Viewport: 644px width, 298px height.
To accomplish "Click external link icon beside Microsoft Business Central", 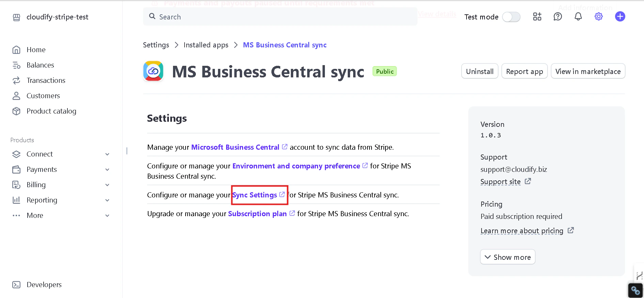I will tap(285, 147).
